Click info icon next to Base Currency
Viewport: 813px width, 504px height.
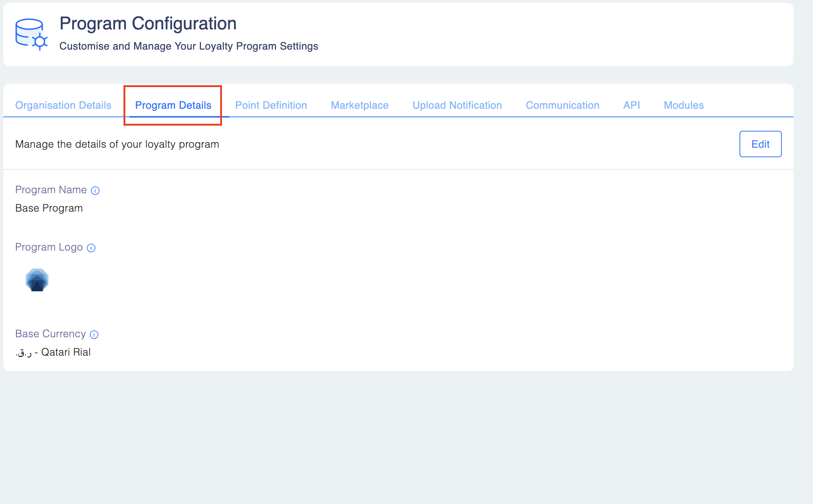[94, 334]
